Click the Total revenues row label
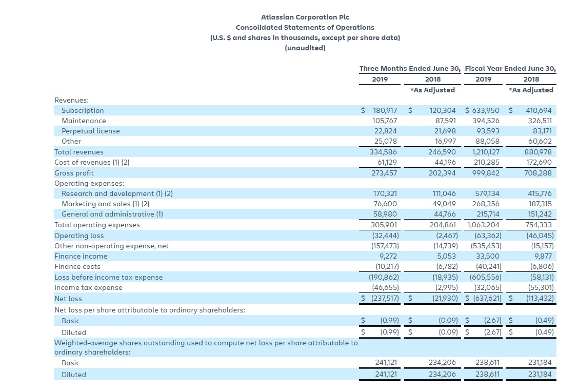 pyautogui.click(x=79, y=152)
